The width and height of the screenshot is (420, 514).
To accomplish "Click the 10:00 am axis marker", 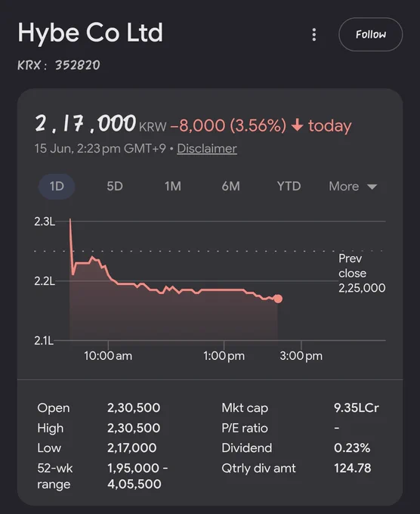I will [x=108, y=356].
